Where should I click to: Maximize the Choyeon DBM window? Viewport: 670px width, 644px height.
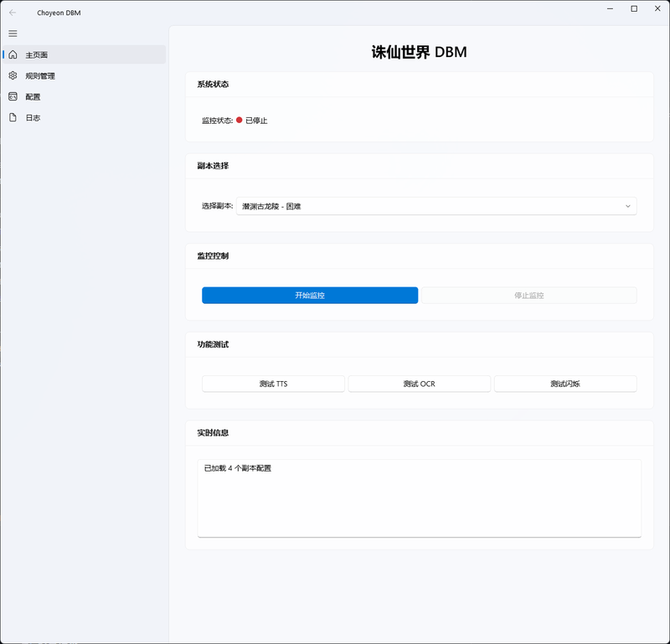tap(634, 8)
